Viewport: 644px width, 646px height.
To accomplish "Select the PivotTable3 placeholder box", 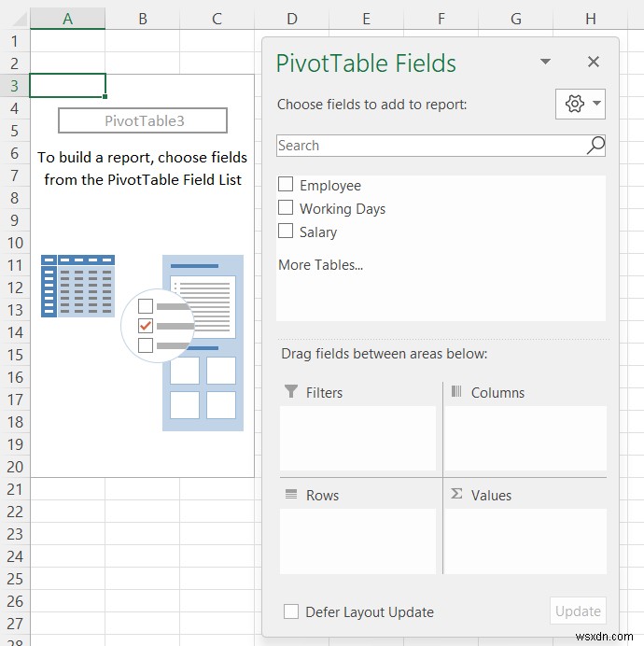I will [143, 120].
